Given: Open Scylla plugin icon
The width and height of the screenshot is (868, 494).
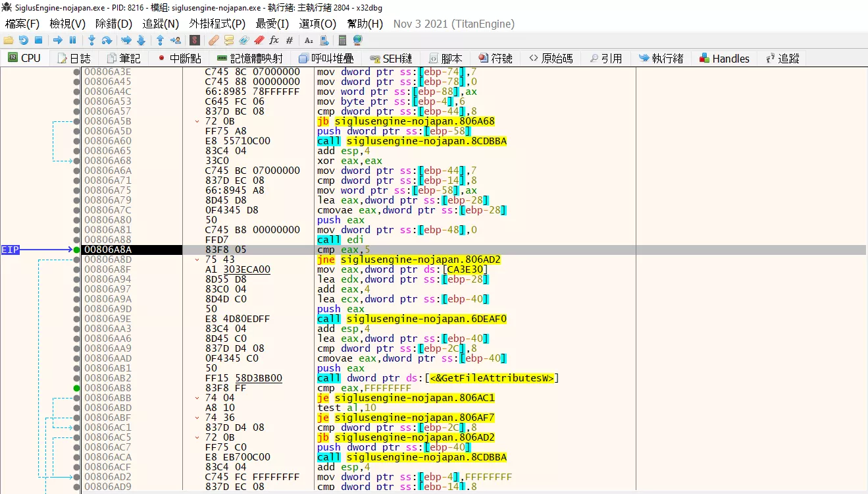Looking at the screenshot, I should (x=194, y=40).
